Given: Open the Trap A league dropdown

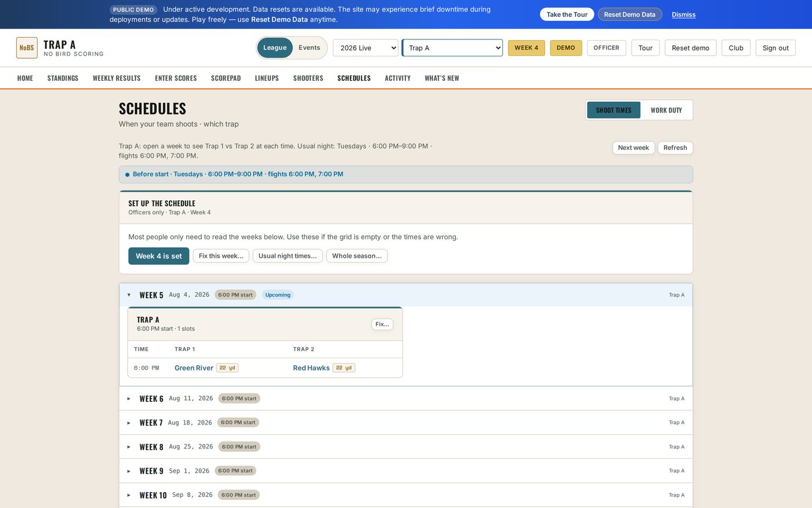Looking at the screenshot, I should click(x=452, y=48).
